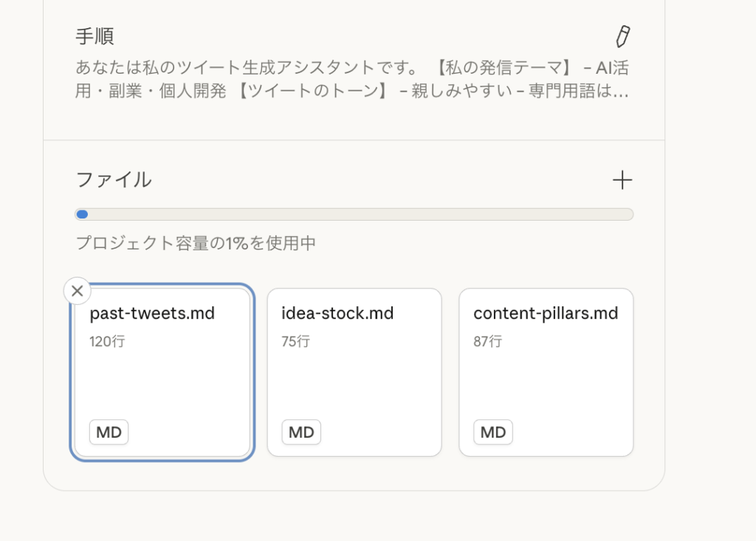
Task: Click the truncated instructions text to expand it
Action: pos(354,80)
